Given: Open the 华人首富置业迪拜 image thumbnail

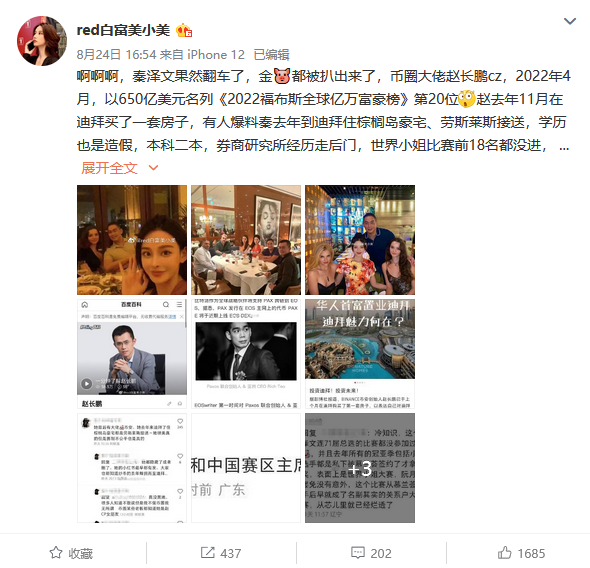Looking at the screenshot, I should point(360,354).
